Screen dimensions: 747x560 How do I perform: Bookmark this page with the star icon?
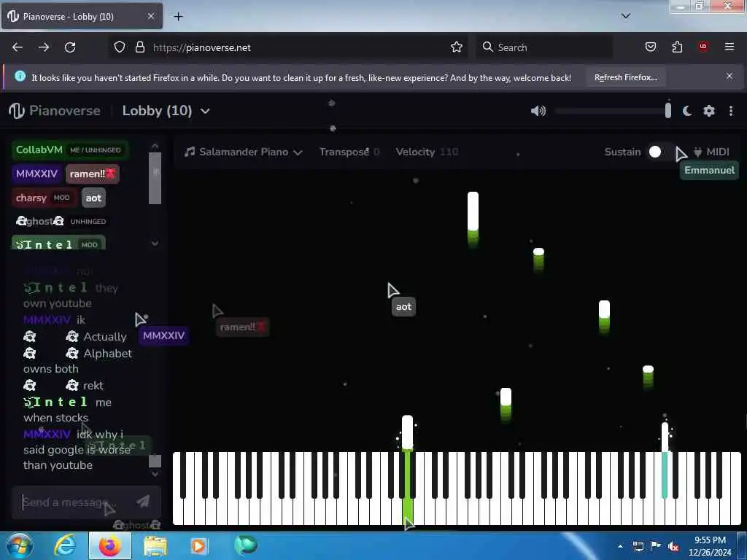tap(457, 47)
